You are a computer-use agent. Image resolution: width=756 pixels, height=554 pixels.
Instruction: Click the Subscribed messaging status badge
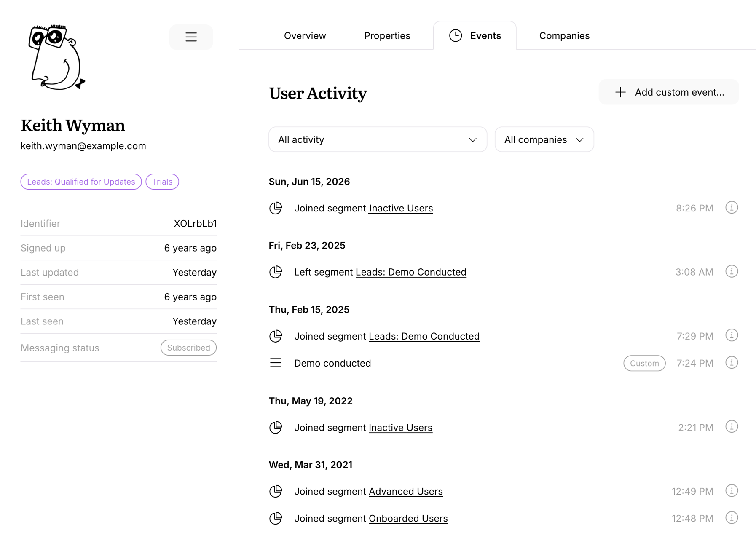[188, 348]
